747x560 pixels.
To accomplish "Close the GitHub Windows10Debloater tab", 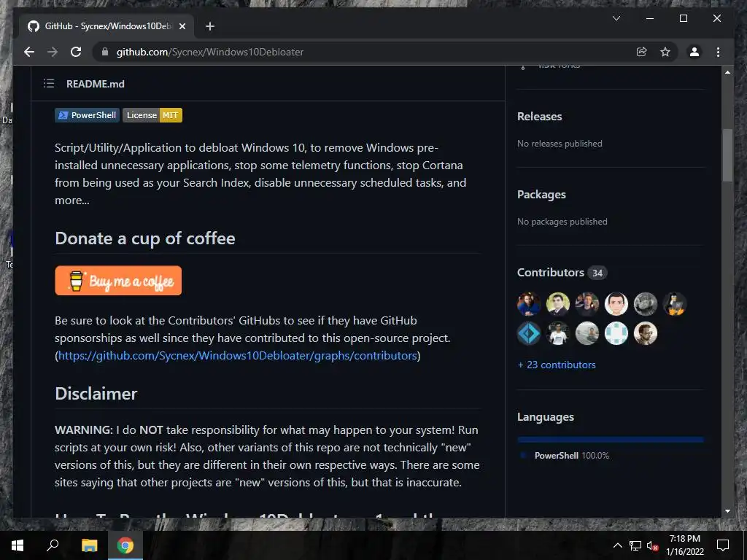I will (182, 26).
